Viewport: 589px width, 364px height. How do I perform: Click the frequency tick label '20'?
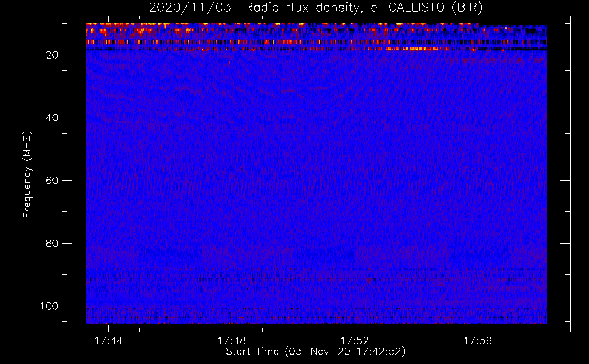click(52, 55)
